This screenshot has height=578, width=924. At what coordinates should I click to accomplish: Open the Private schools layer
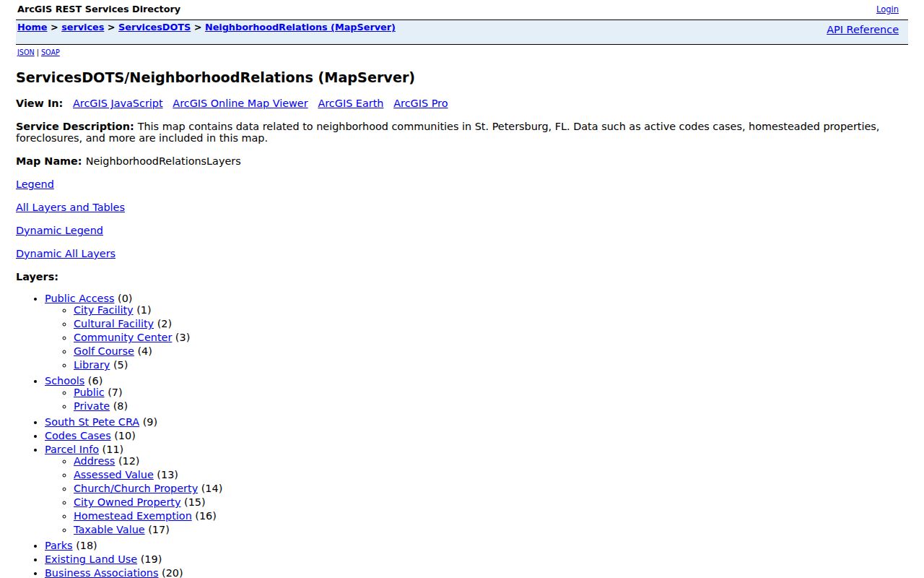pos(92,406)
